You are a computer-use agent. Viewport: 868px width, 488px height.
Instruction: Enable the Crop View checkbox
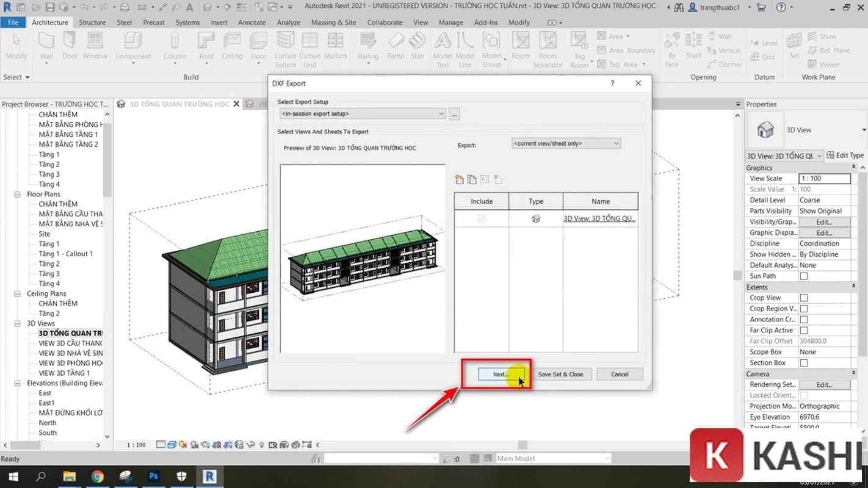click(804, 298)
